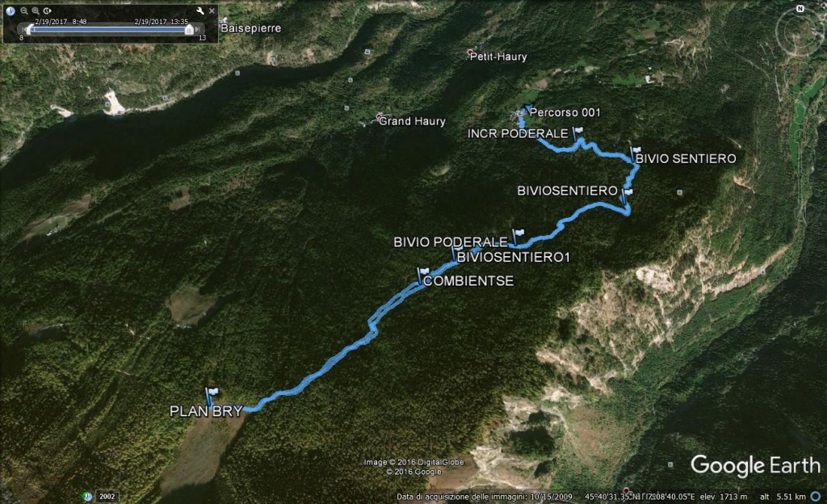Click the end-time slider handle
Screen dimensions: 827x504
pos(189,30)
